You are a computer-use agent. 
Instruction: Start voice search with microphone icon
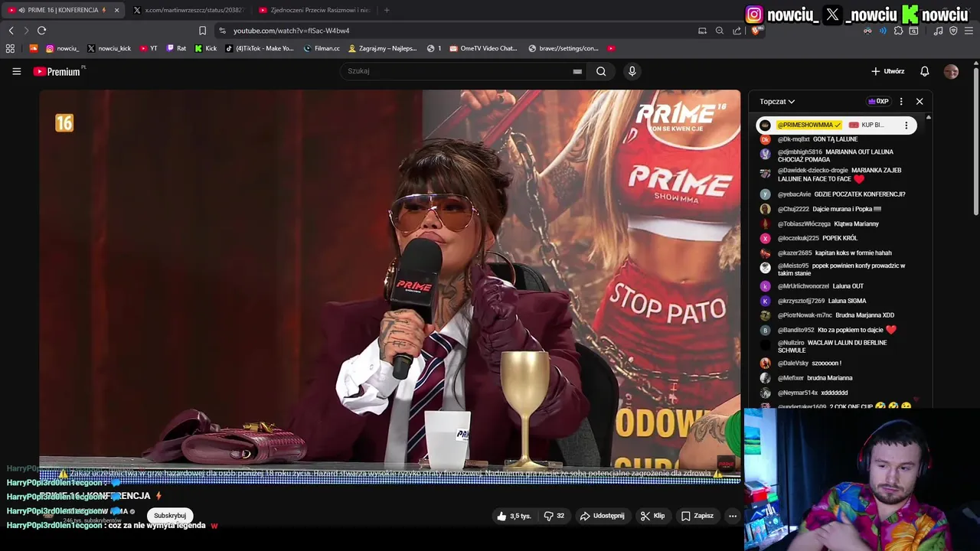(632, 71)
